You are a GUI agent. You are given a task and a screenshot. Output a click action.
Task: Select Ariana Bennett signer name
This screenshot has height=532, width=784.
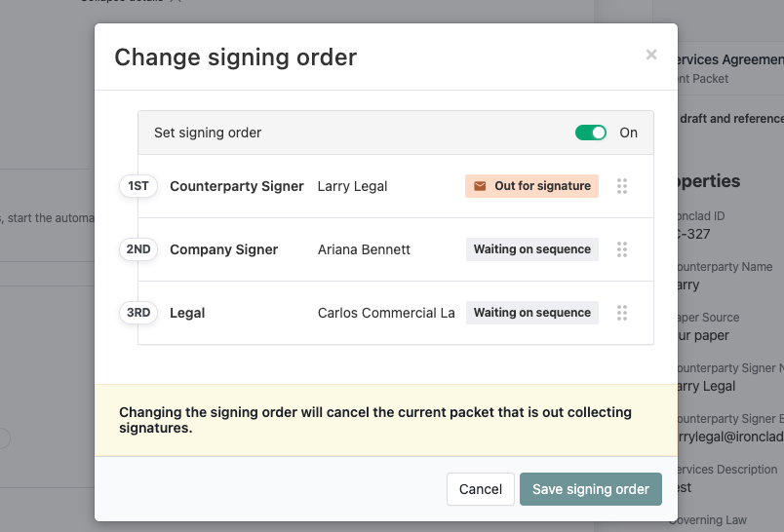[x=364, y=249]
